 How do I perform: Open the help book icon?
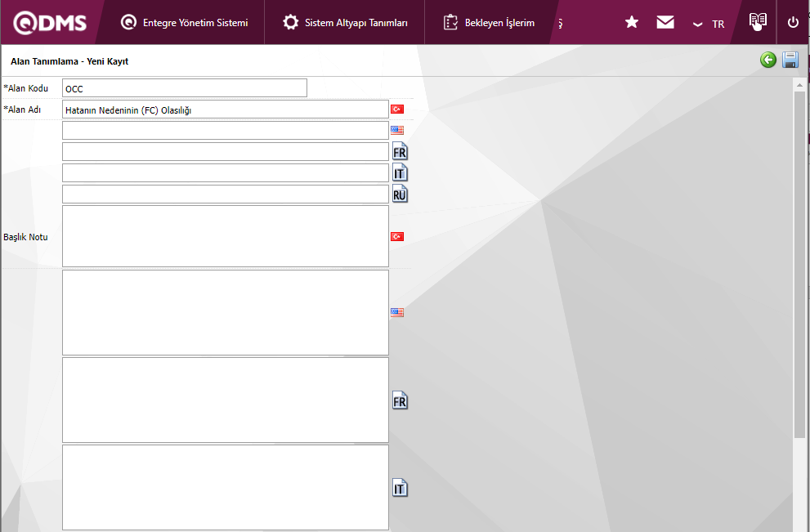coord(758,21)
